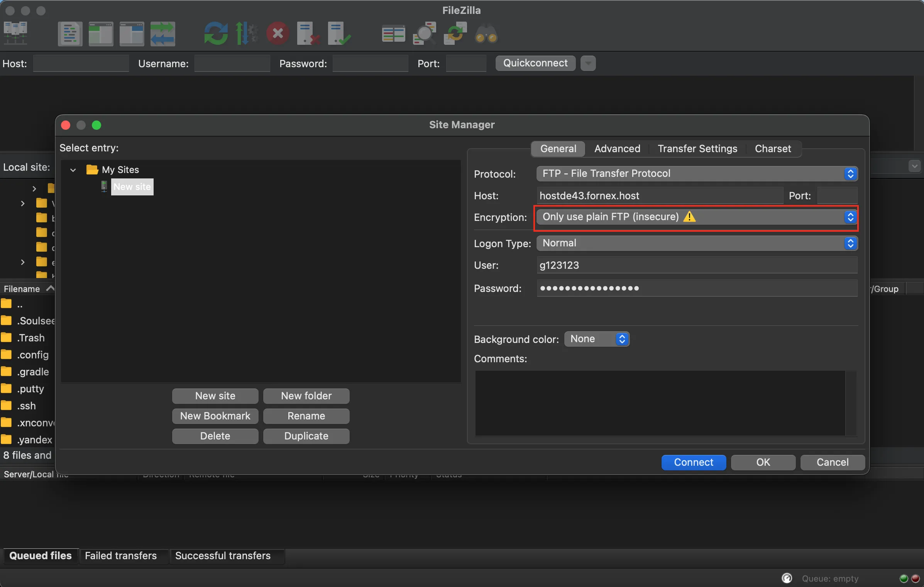Focus the Site Manager Password field

click(697, 288)
